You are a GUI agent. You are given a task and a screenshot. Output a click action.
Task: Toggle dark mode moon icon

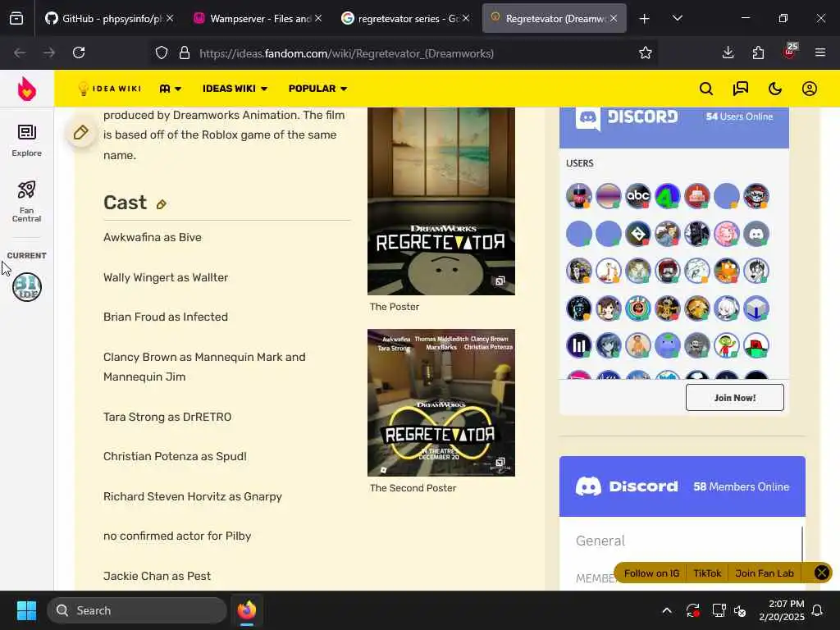tap(775, 89)
